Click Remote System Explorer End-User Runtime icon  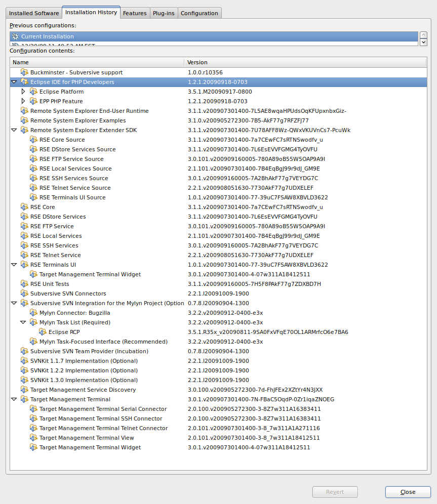click(x=24, y=111)
